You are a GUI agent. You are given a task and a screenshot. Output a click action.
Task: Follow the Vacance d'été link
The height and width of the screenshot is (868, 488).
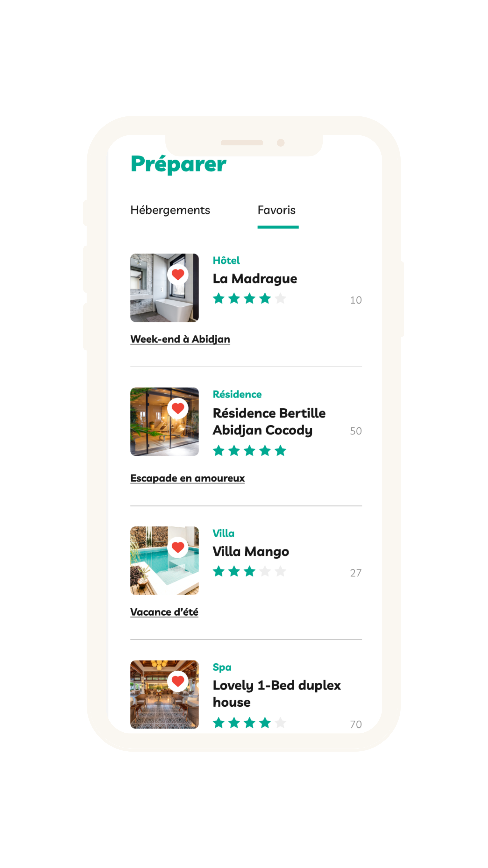point(164,612)
